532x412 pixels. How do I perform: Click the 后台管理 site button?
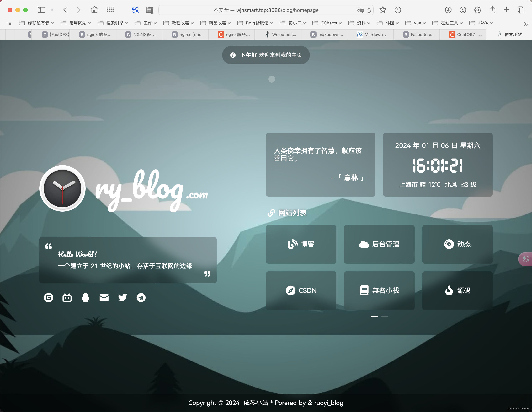pyautogui.click(x=379, y=244)
